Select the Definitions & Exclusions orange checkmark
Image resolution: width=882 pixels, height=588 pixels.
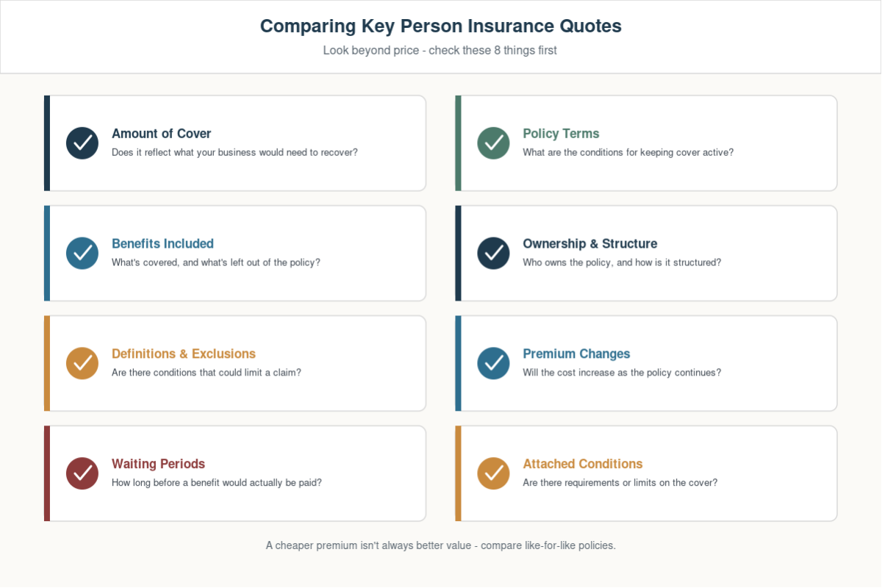tap(82, 364)
